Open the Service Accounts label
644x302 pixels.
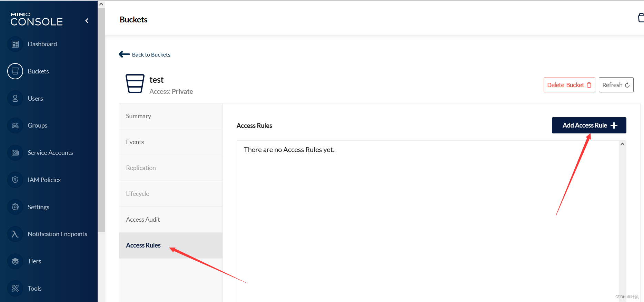coord(50,153)
